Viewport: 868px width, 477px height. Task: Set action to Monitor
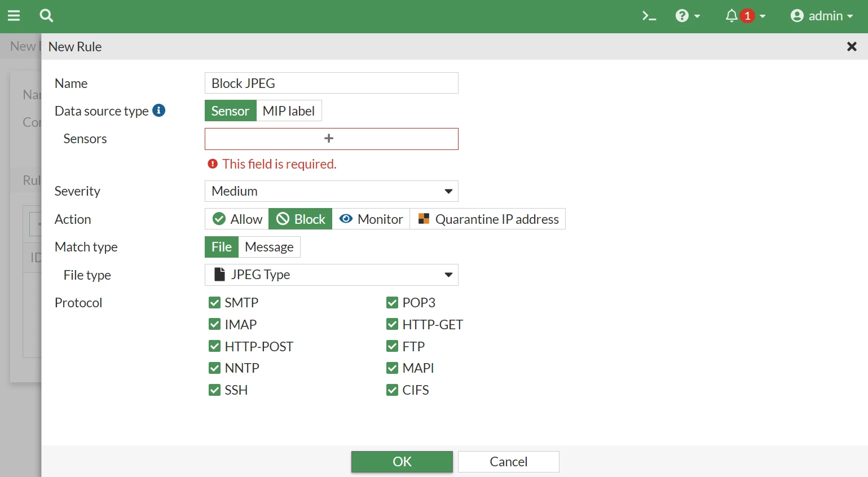coord(371,219)
